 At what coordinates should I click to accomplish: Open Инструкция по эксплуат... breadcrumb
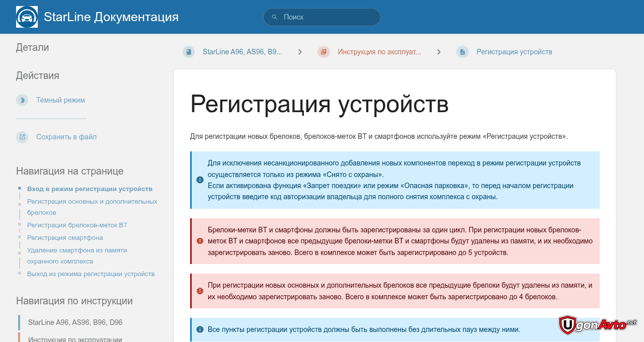click(x=379, y=52)
